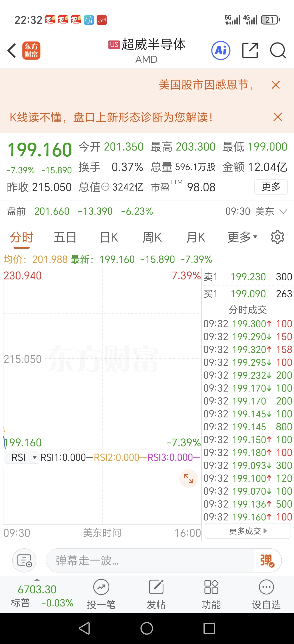This screenshot has width=294, height=644.
Task: Tap the RSI sub-chart panel
Action: 102,495
